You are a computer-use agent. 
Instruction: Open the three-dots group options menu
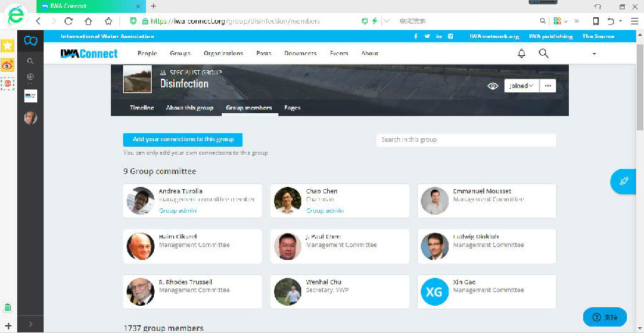click(x=548, y=86)
